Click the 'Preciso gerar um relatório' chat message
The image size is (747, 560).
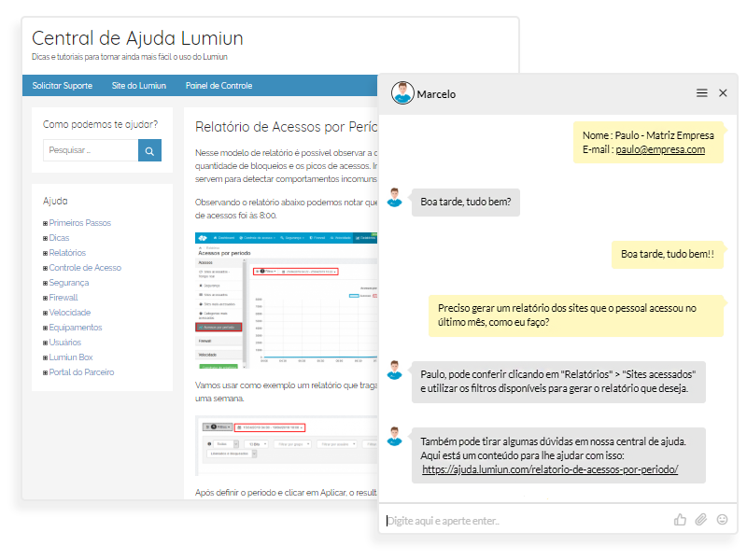click(x=576, y=315)
